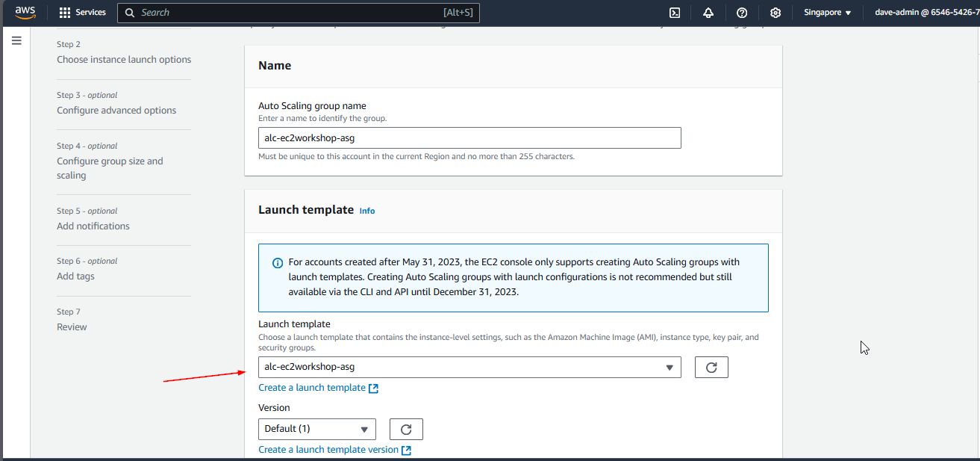Screen dimensions: 980x461
Task: Go to Configure advanced options step
Action: (116, 111)
